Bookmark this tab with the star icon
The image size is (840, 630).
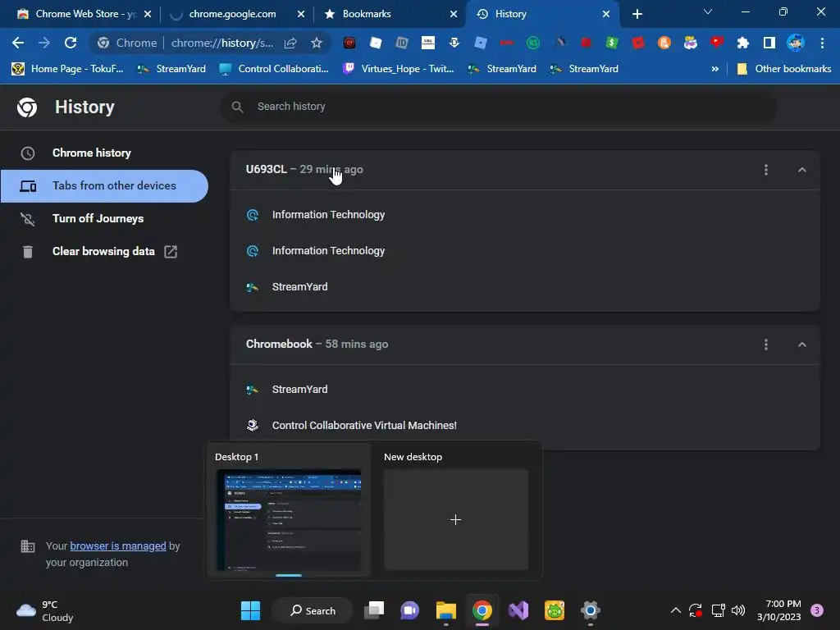coord(317,43)
